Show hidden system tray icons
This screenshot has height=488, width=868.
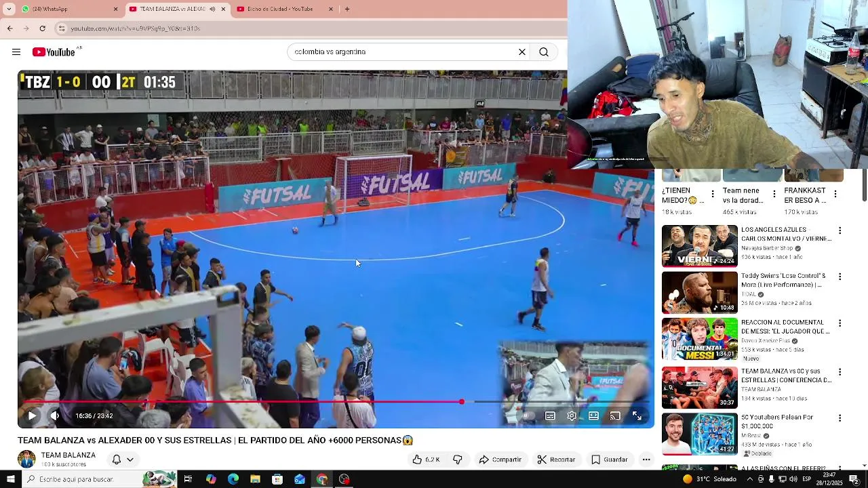click(749, 479)
